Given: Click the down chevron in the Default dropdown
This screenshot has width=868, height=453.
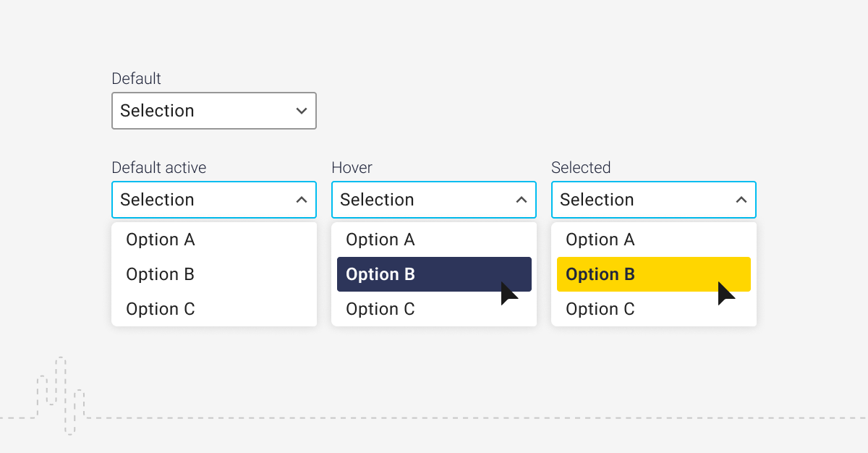Looking at the screenshot, I should tap(302, 111).
